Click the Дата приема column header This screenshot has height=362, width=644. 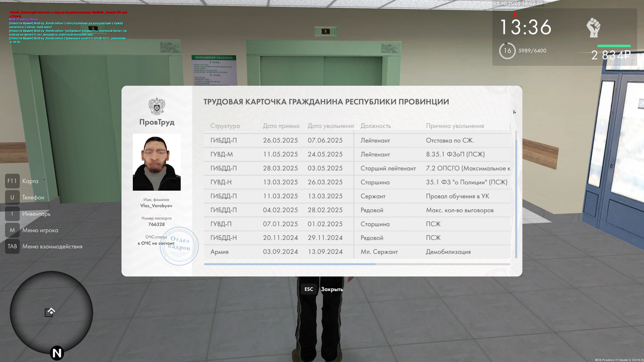281,126
